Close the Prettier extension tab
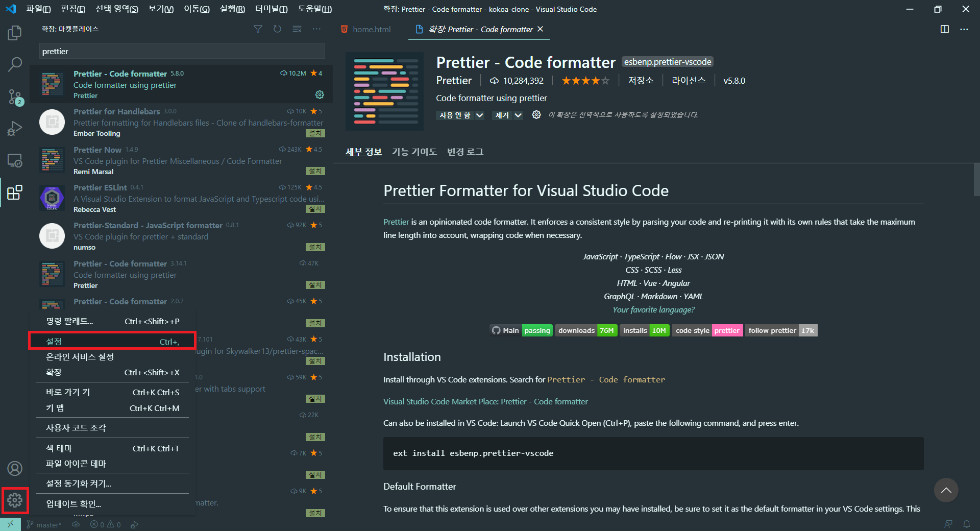The image size is (980, 531). pos(541,29)
